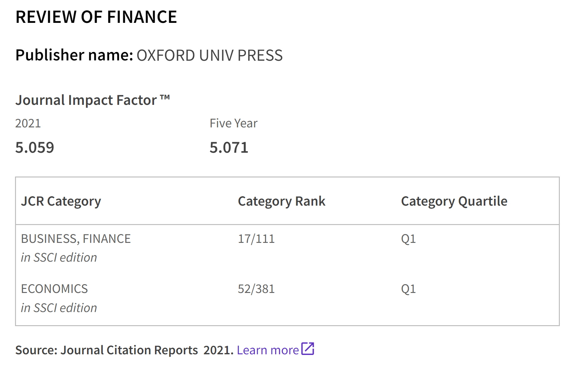Click the Category Quartile column header

(x=454, y=201)
